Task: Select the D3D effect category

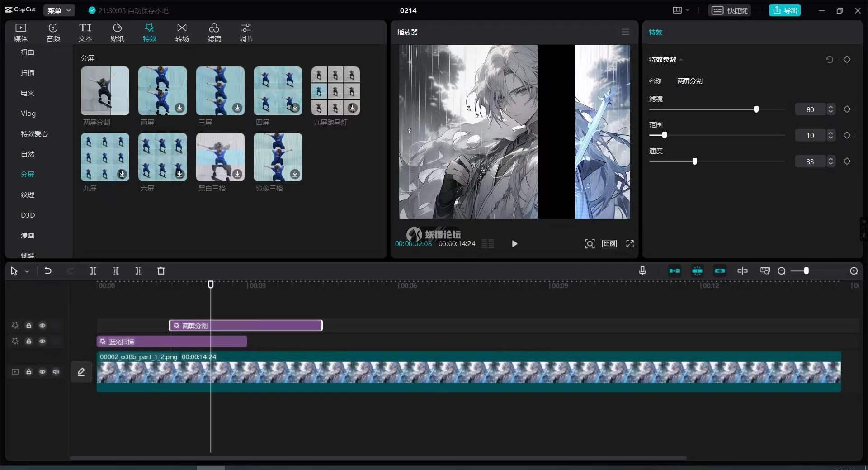Action: click(28, 215)
